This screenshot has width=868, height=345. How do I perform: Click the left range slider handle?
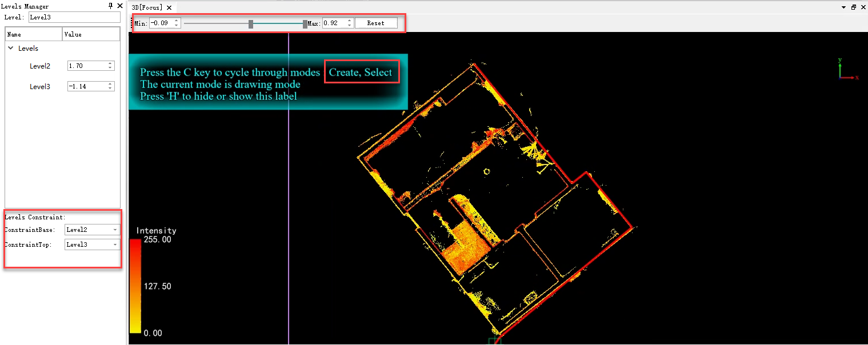click(251, 23)
